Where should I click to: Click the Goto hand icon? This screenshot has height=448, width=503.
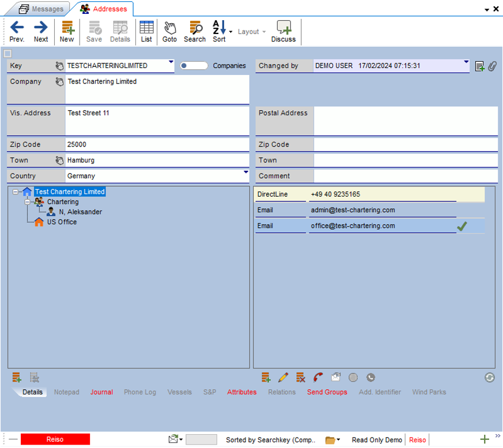(169, 32)
